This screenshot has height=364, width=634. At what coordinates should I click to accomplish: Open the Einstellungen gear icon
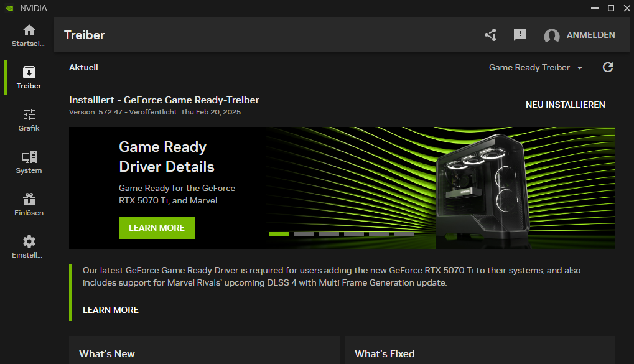[29, 241]
